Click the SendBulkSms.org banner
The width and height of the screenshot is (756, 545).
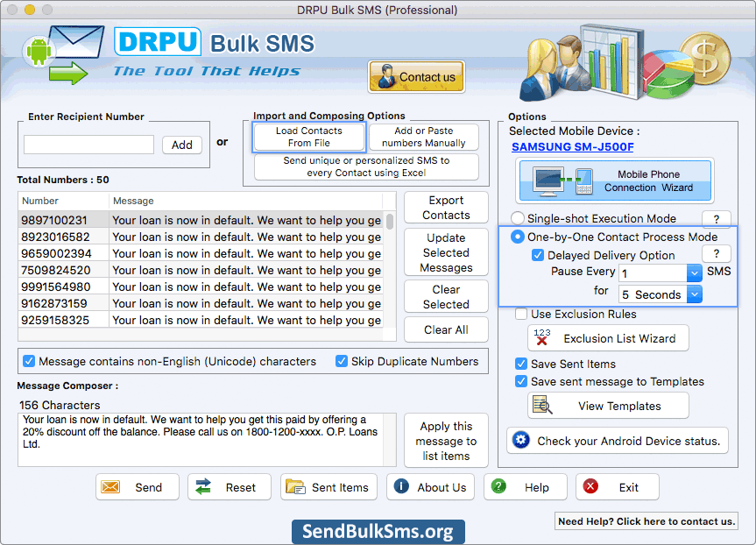(378, 531)
